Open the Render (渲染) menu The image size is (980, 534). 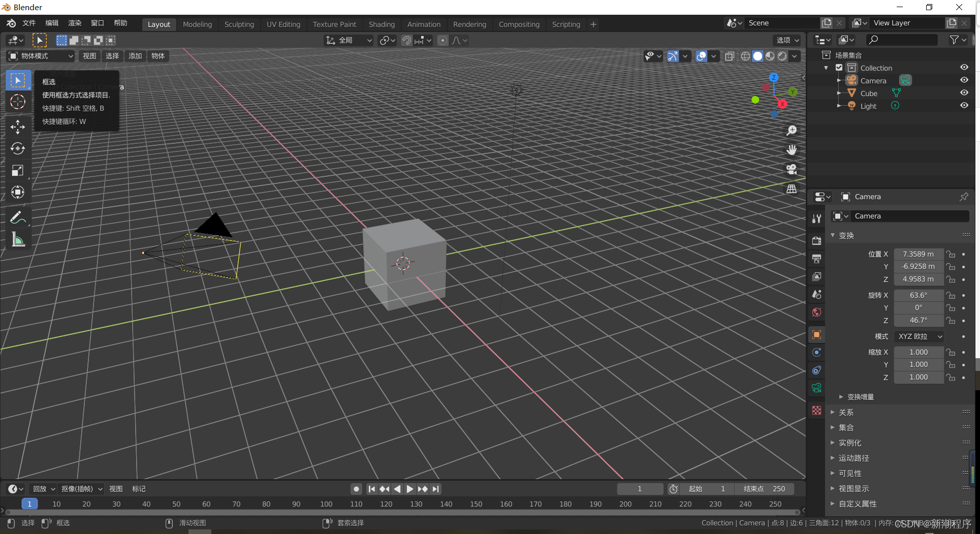point(75,23)
